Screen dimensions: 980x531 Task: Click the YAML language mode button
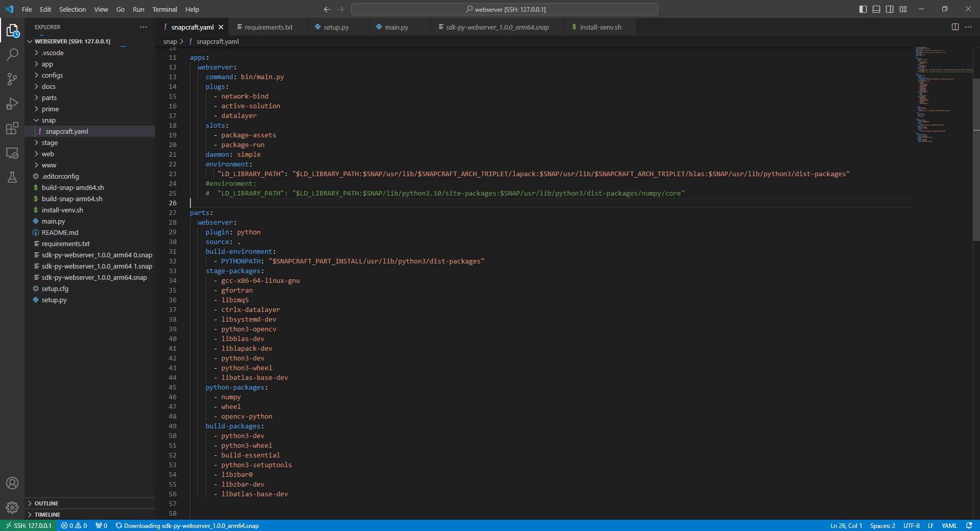click(x=949, y=526)
